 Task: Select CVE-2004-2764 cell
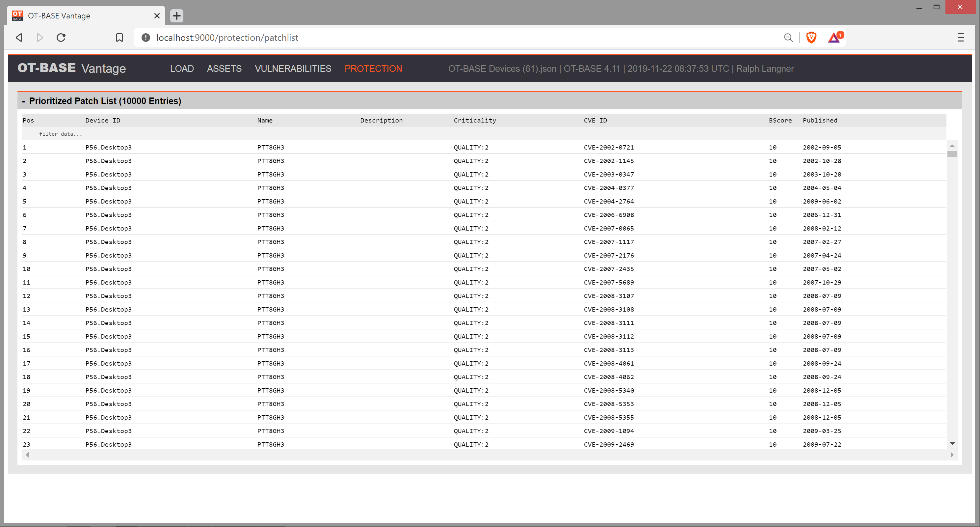pyautogui.click(x=609, y=202)
